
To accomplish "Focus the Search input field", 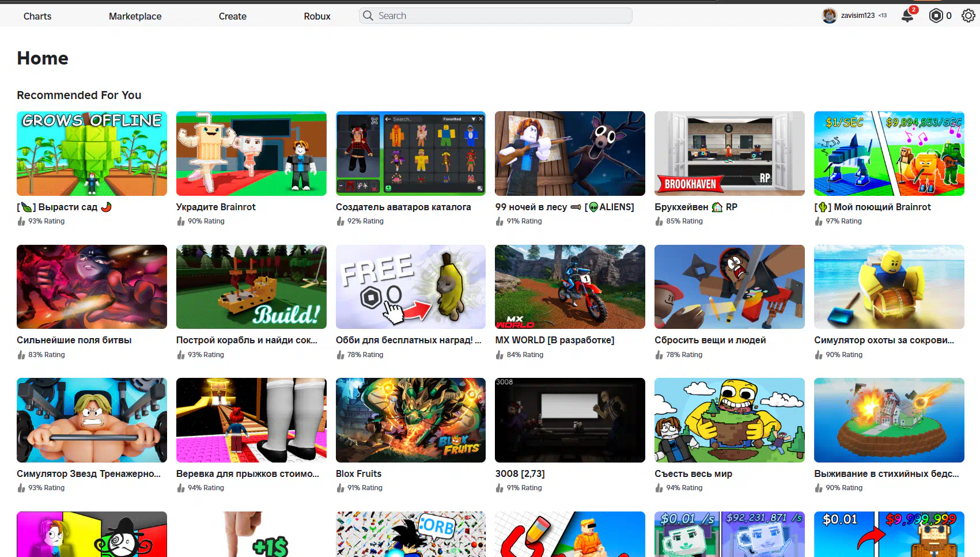I will 495,16.
